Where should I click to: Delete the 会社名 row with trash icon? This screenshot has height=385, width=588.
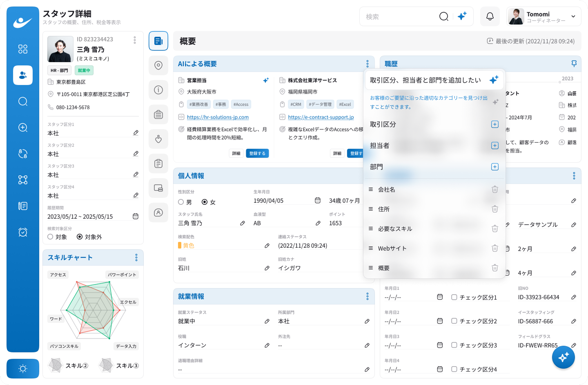coord(494,189)
